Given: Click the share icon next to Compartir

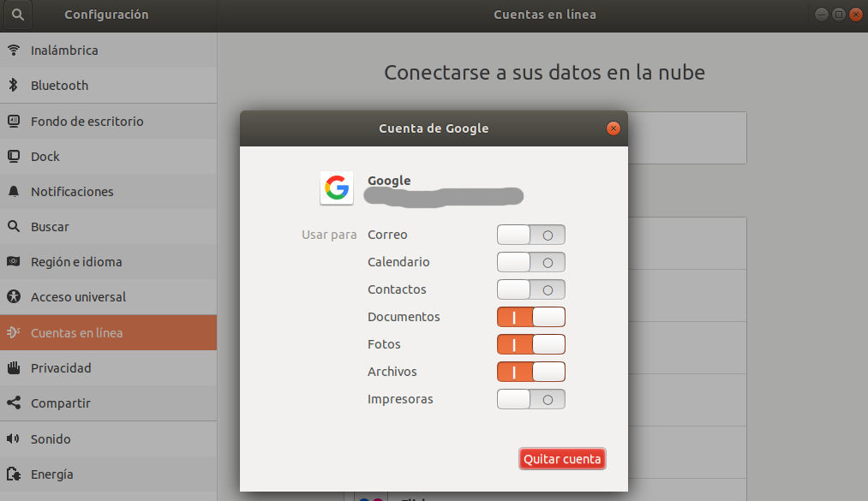Looking at the screenshot, I should (x=14, y=403).
